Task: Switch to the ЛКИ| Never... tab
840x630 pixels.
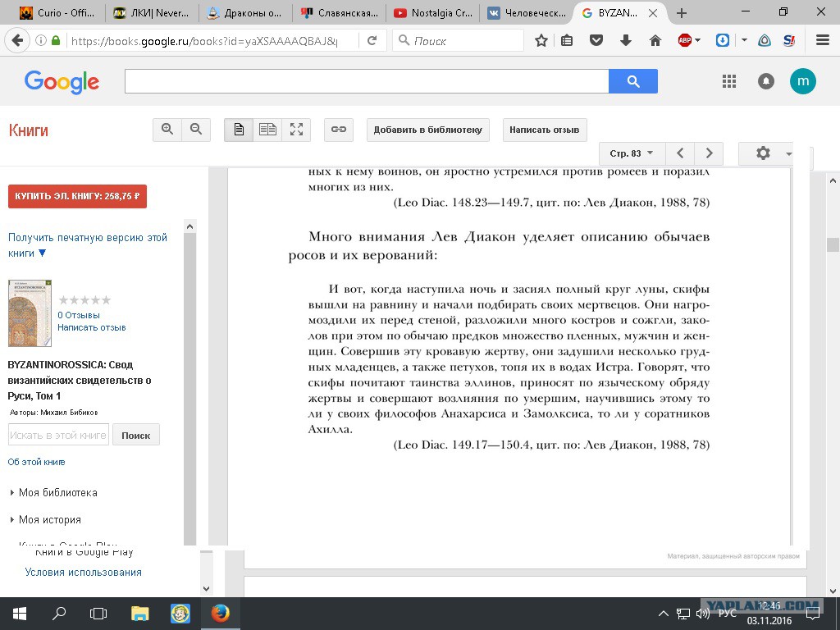Action: pos(151,13)
